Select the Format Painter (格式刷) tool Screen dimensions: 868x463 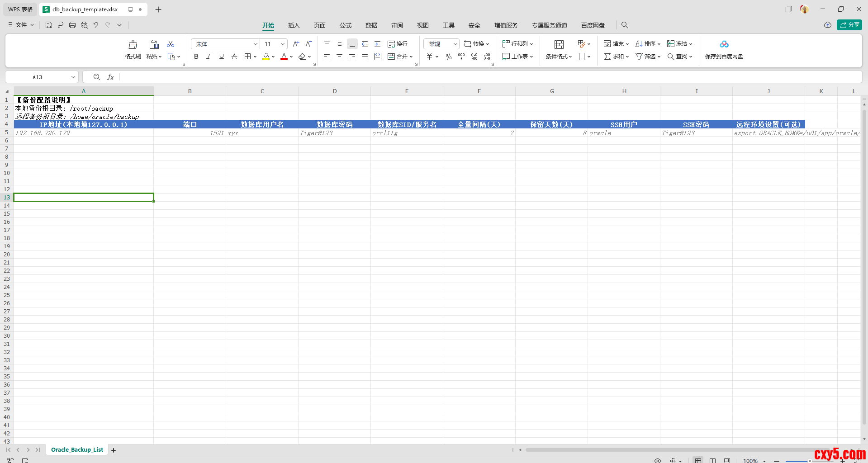click(x=133, y=50)
